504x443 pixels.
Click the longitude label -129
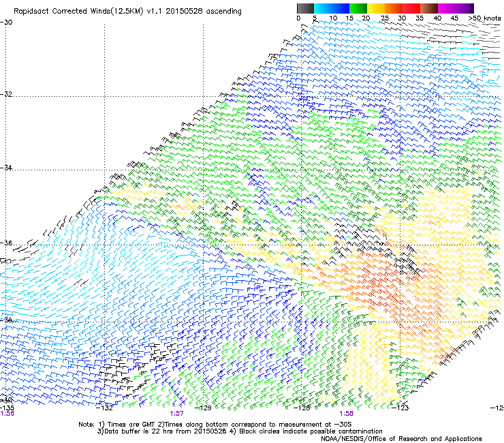point(203,408)
